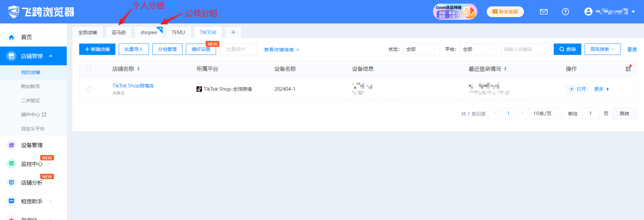Click the 新建店铺 button

(x=97, y=49)
